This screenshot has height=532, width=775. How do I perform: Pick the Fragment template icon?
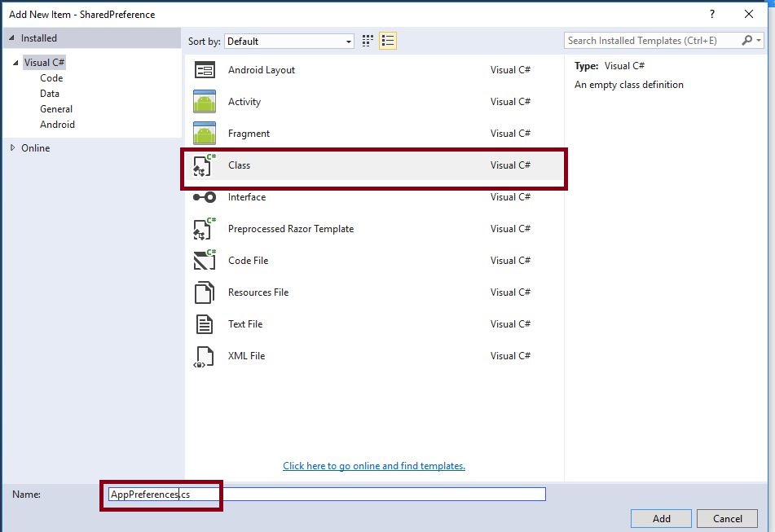pos(204,134)
